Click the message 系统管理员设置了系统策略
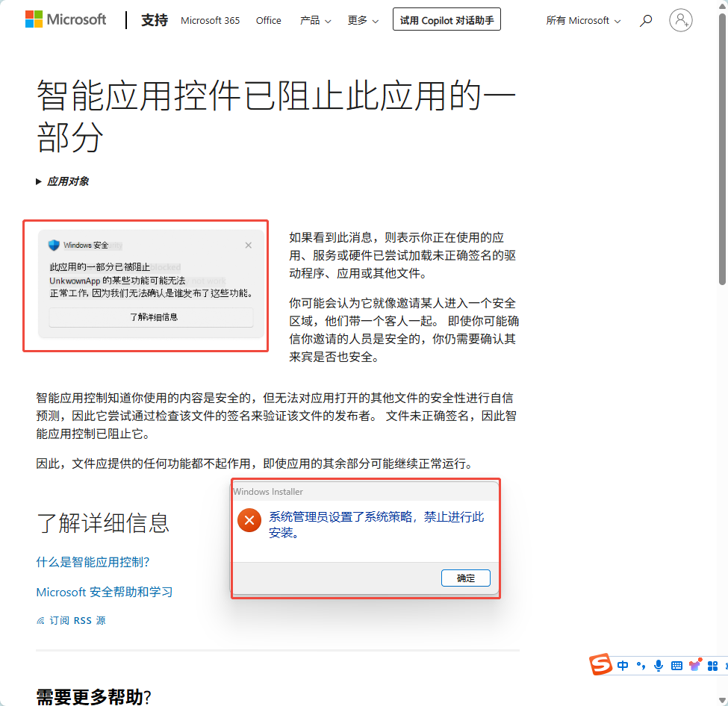The image size is (728, 706). coord(376,525)
